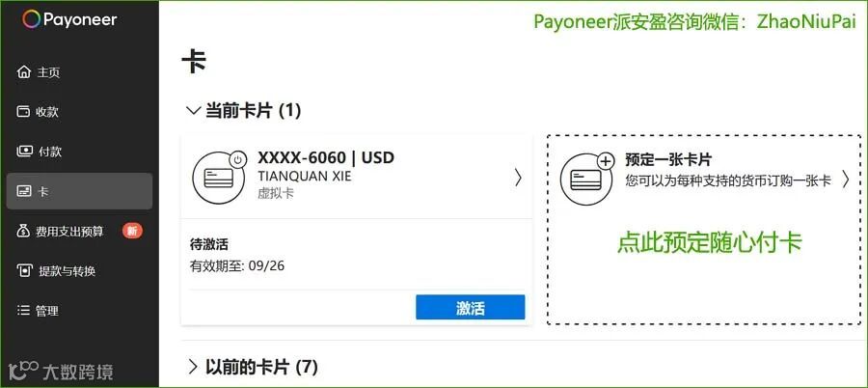Open the 主页 home icon

click(24, 72)
